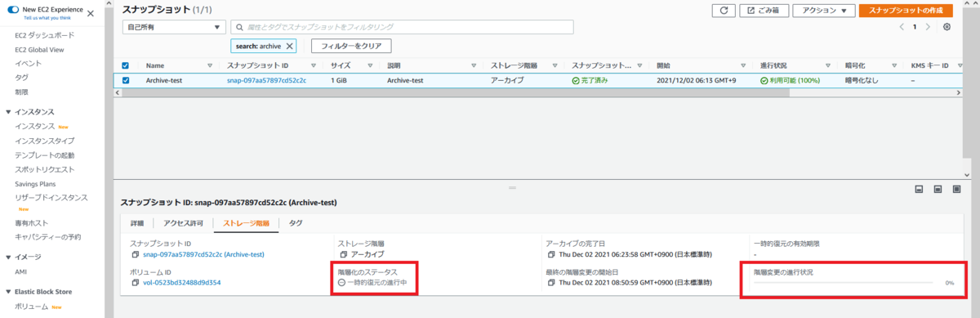Viewport: 980px width, 318px height.
Task: Close the New EC2 Experience sidebar
Action: (x=91, y=14)
